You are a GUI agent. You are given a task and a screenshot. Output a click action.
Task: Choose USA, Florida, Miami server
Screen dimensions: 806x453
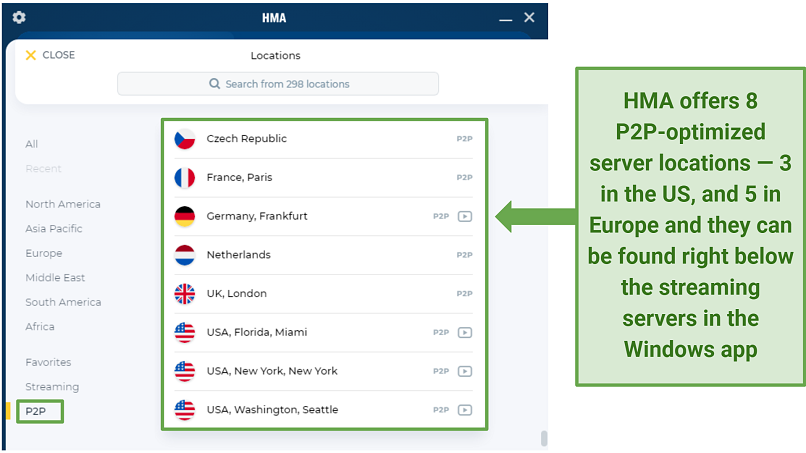click(x=323, y=332)
